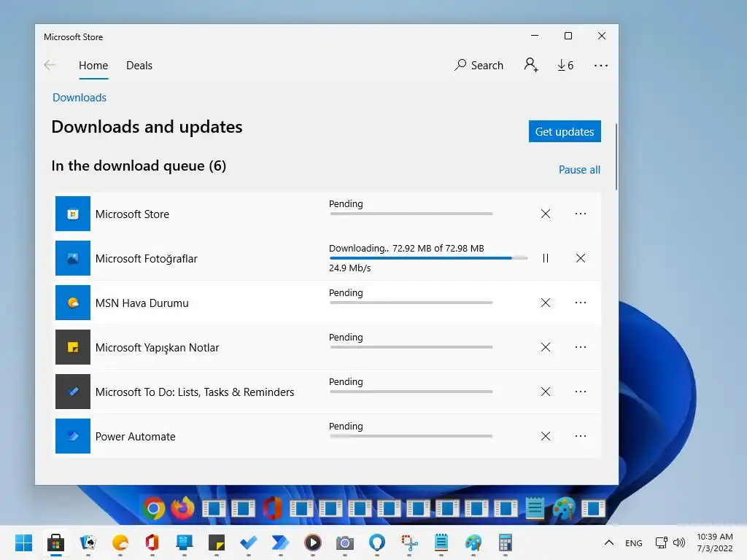The width and height of the screenshot is (747, 560).
Task: Open Sticky Notes from the taskbar
Action: coord(216,542)
